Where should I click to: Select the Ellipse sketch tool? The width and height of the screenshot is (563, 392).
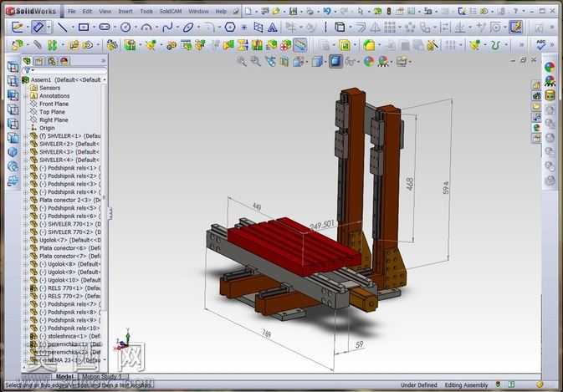pyautogui.click(x=188, y=28)
